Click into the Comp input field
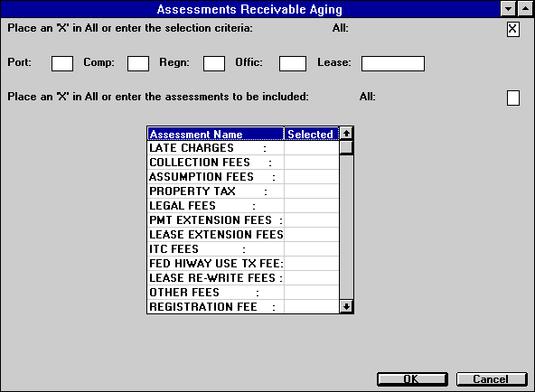Viewport: 535px width, 392px height. tap(138, 64)
